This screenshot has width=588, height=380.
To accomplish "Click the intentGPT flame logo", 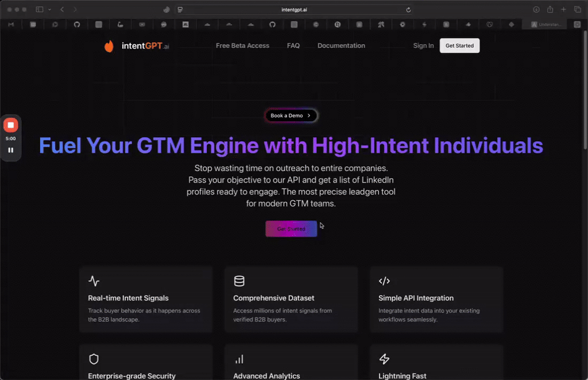I will click(109, 46).
